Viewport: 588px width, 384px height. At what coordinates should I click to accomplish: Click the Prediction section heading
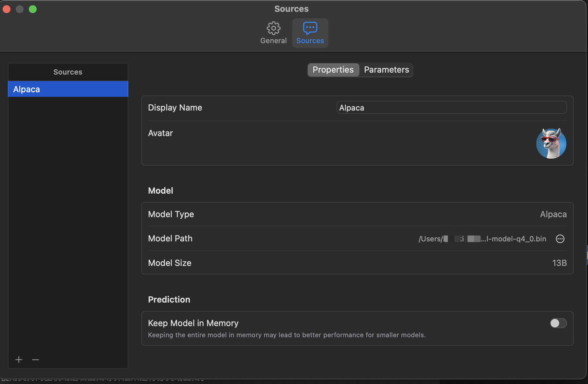click(x=169, y=300)
